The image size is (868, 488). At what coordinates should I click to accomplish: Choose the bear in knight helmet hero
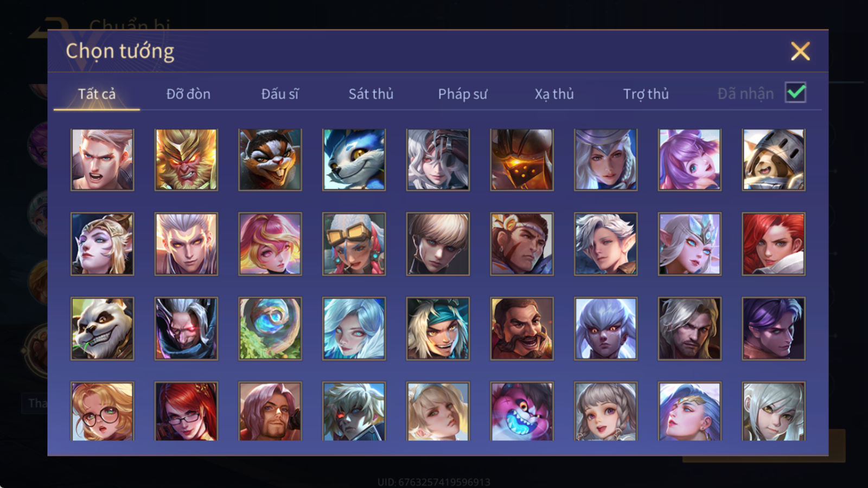tap(774, 160)
